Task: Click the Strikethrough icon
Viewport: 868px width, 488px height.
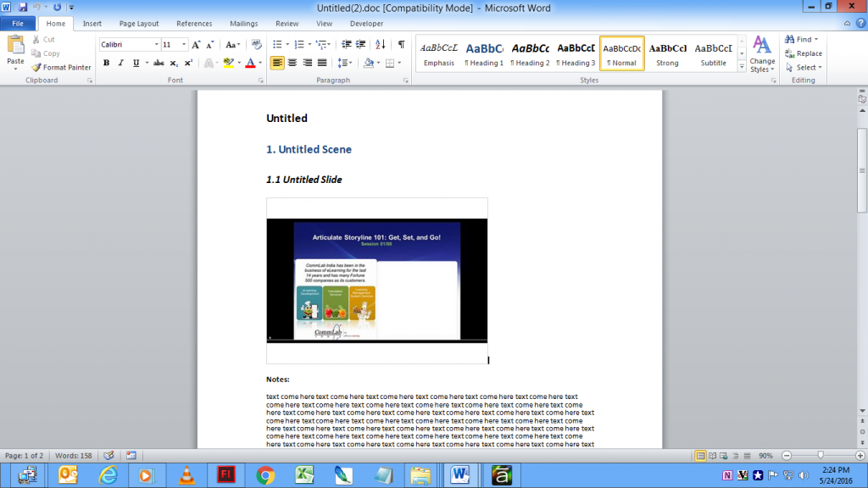Action: 159,63
